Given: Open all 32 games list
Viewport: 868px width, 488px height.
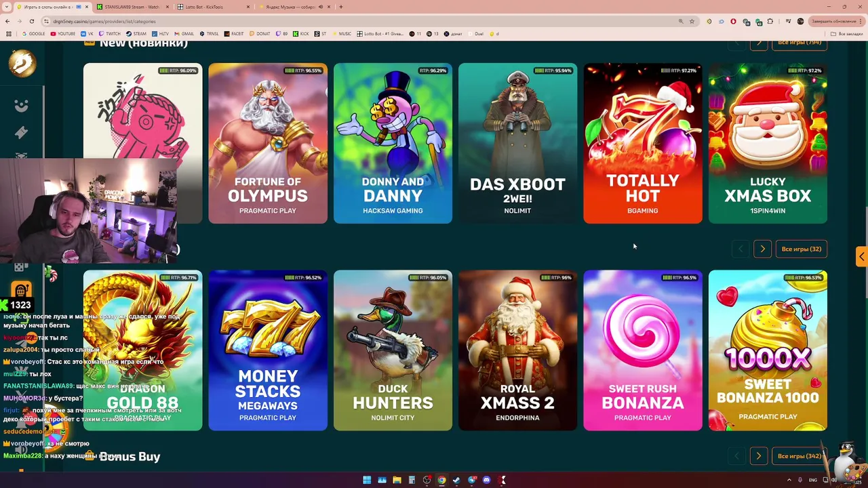Looking at the screenshot, I should pyautogui.click(x=801, y=249).
